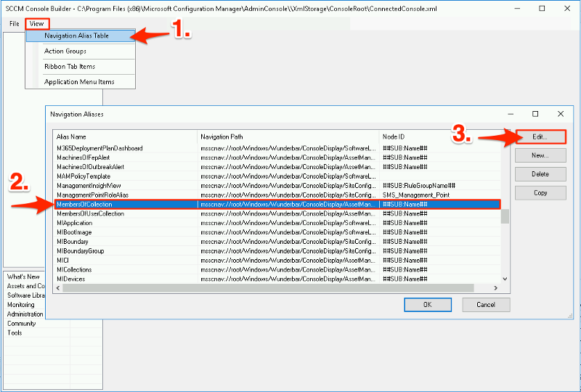The height and width of the screenshot is (392, 581).
Task: Open the View menu
Action: click(37, 24)
